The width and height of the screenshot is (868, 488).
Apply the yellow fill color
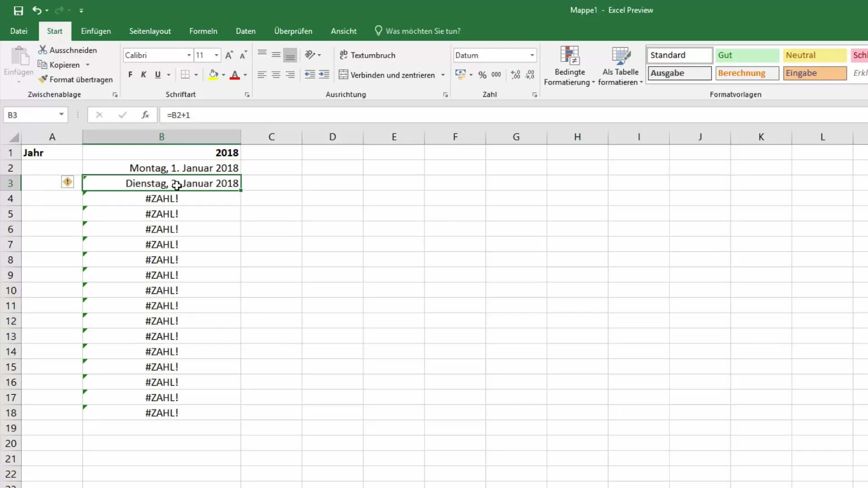pyautogui.click(x=213, y=75)
